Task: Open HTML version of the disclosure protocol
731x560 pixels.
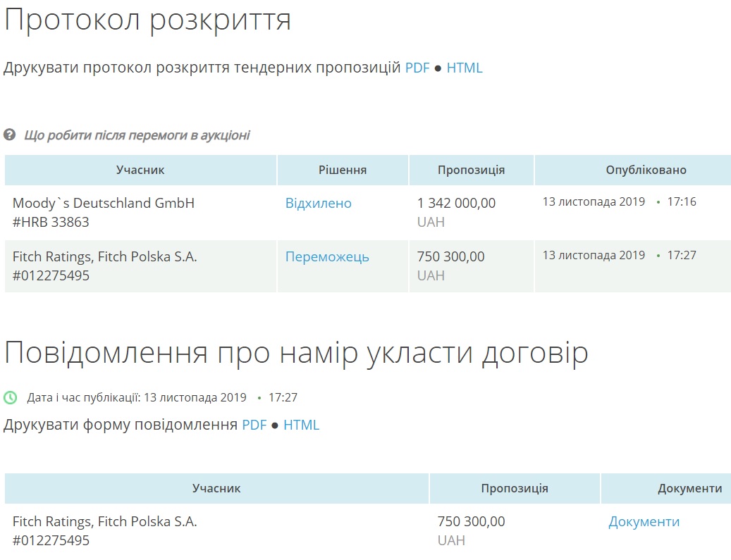Action: 465,68
